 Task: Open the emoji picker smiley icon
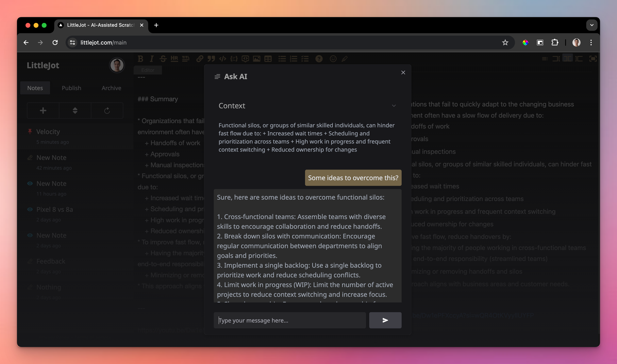pyautogui.click(x=333, y=59)
